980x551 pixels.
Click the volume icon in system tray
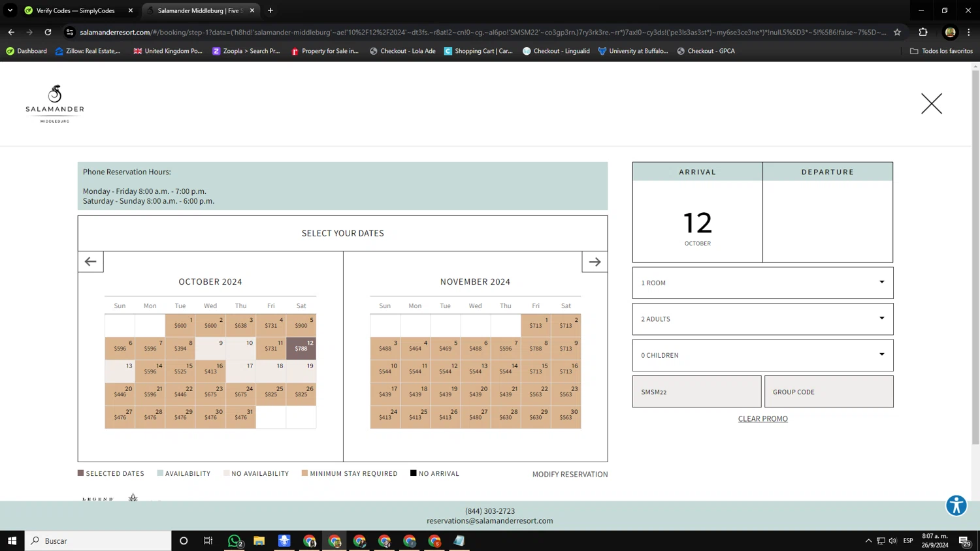[x=892, y=541]
